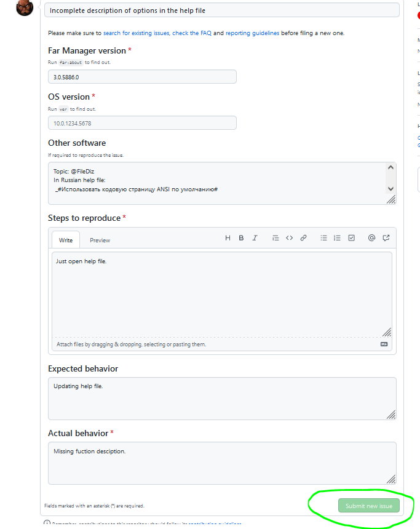Insert a hyperlink in the editor
This screenshot has height=529, width=420.
[303, 238]
